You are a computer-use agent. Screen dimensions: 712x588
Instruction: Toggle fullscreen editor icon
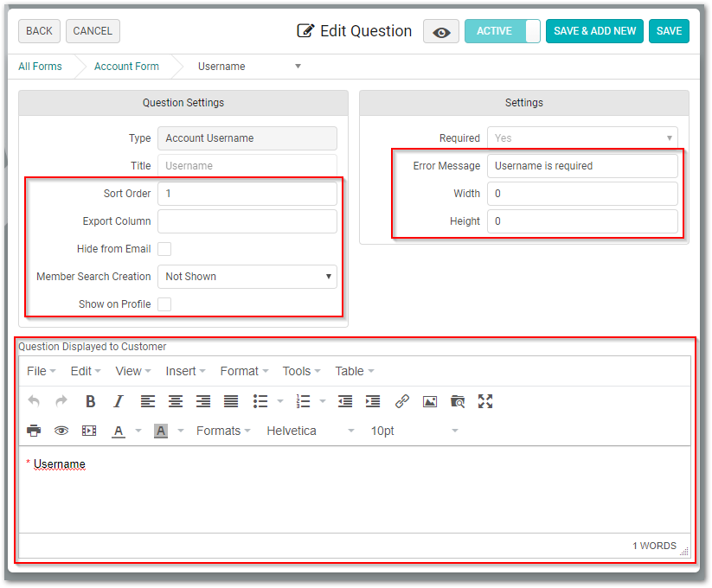[x=485, y=401]
